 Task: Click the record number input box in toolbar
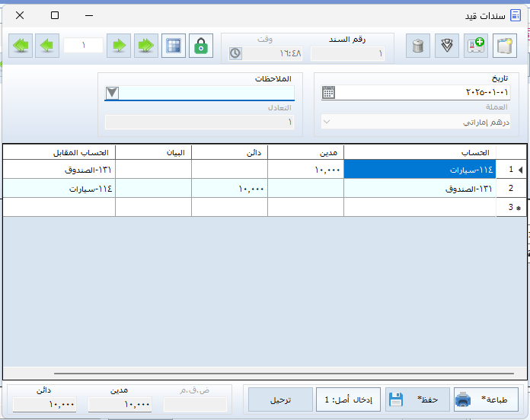[x=83, y=46]
